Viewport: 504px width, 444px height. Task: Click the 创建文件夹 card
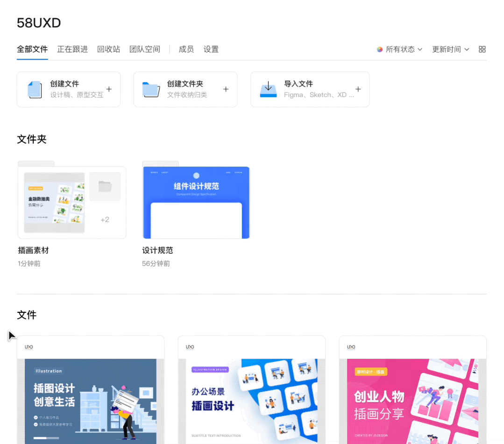(x=185, y=89)
